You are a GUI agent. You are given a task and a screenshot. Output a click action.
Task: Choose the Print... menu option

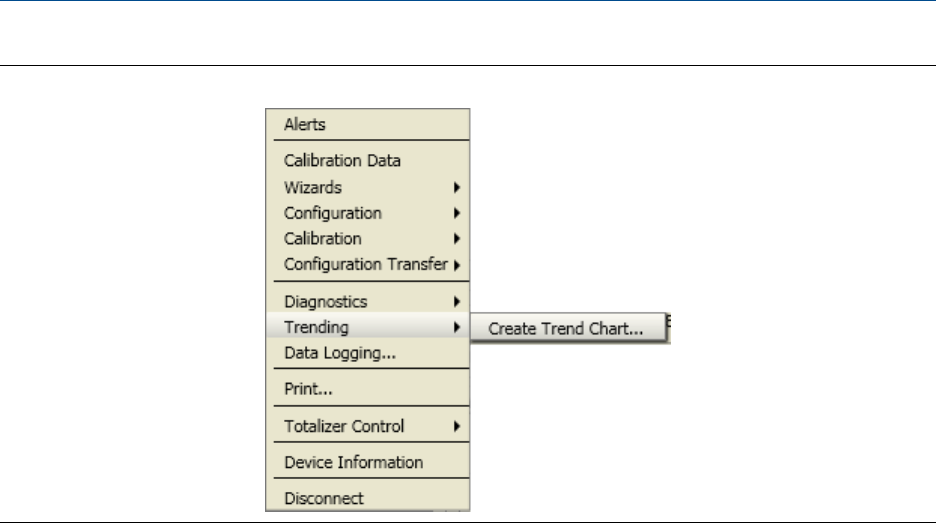(x=308, y=390)
